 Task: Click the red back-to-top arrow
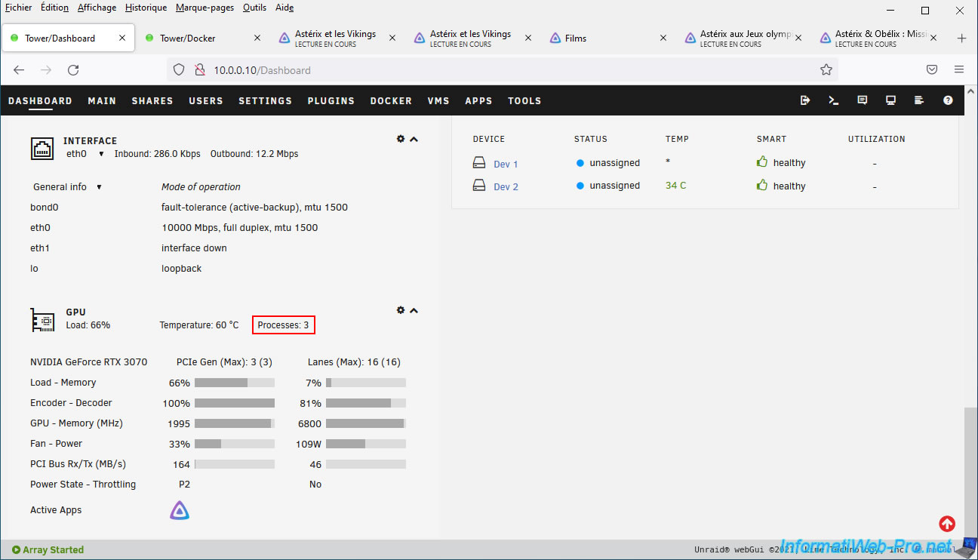[947, 524]
